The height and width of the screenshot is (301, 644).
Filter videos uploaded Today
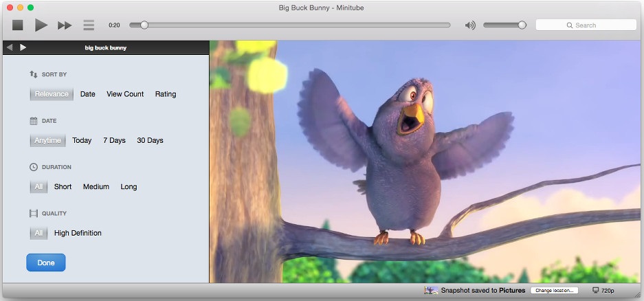(82, 140)
